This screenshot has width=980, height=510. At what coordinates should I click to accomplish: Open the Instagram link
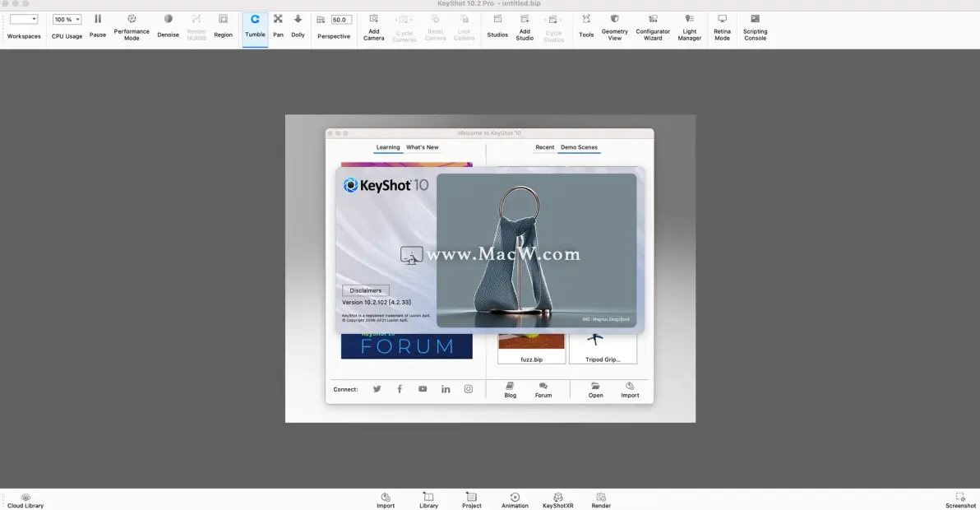tap(468, 389)
